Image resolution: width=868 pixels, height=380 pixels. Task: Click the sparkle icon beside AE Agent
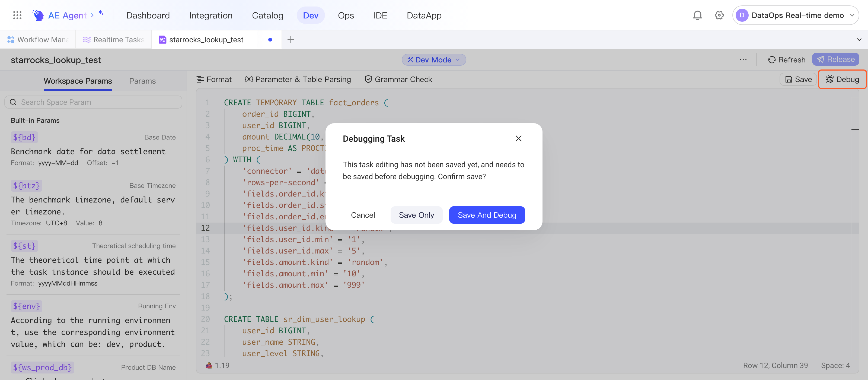100,12
